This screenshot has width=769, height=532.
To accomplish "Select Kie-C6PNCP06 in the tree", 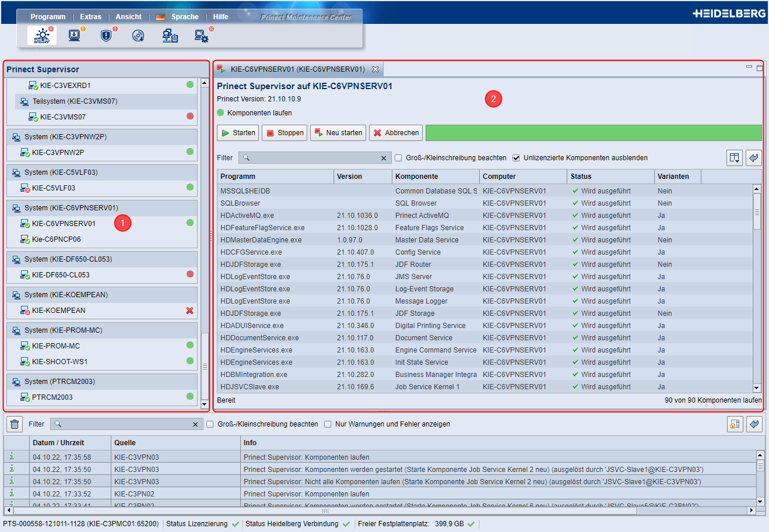I will pyautogui.click(x=56, y=239).
